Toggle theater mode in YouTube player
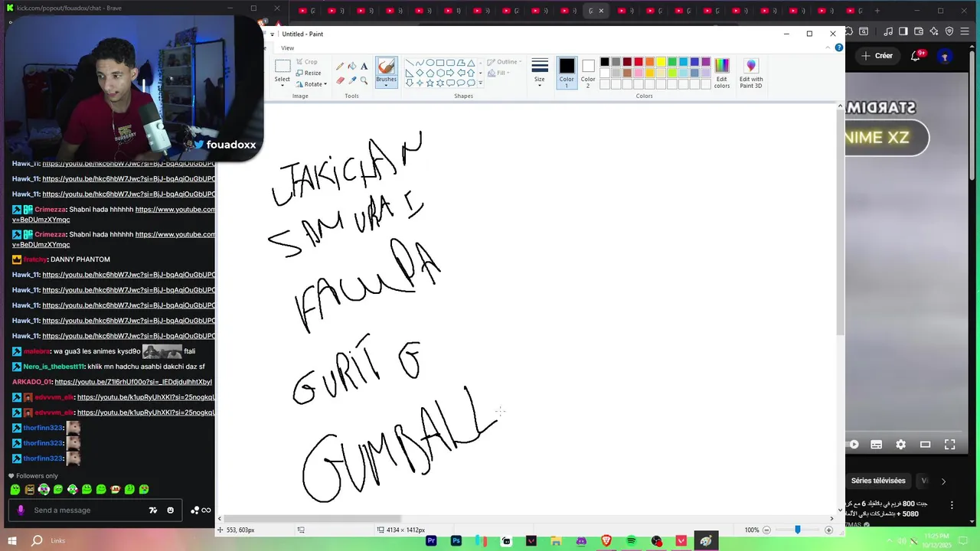The height and width of the screenshot is (551, 980). (x=926, y=444)
